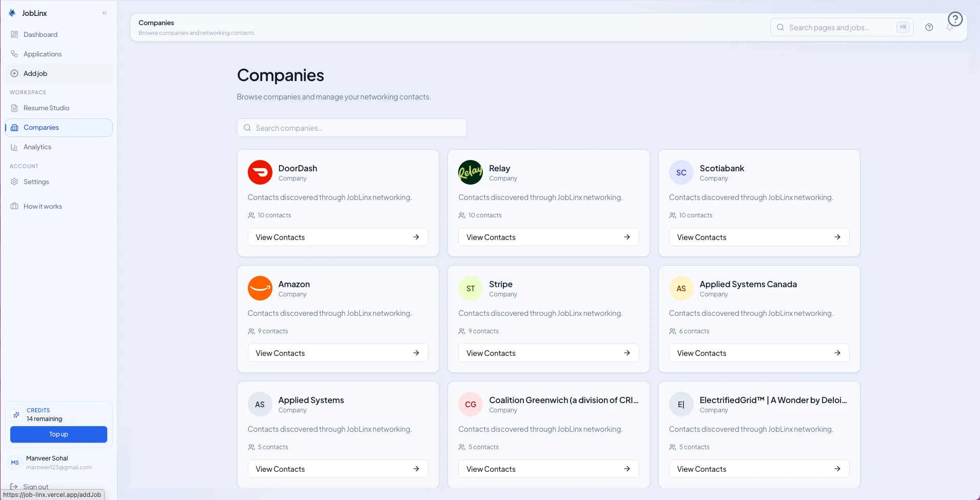Click the Top up credits button
980x500 pixels.
tap(58, 434)
